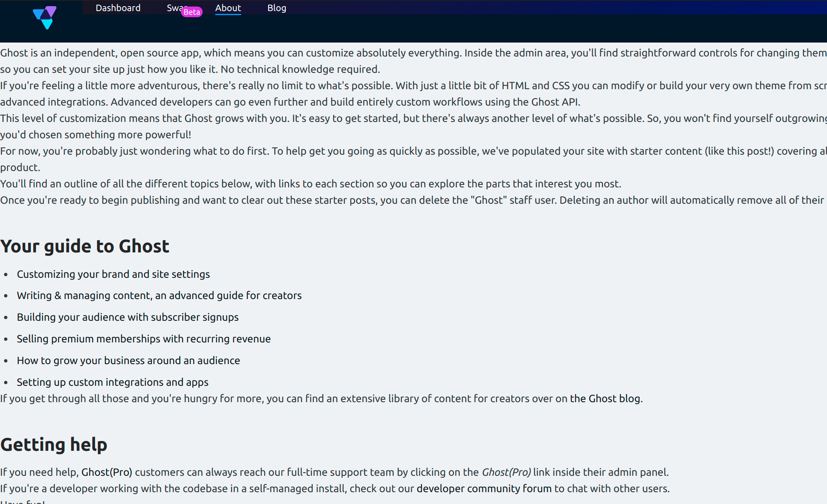Open Customizing your brand and site settings
This screenshot has height=504, width=827.
tap(113, 274)
